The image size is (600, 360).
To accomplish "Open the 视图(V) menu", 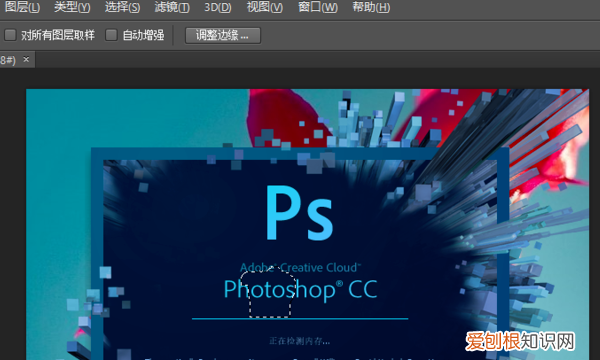I will (x=264, y=7).
